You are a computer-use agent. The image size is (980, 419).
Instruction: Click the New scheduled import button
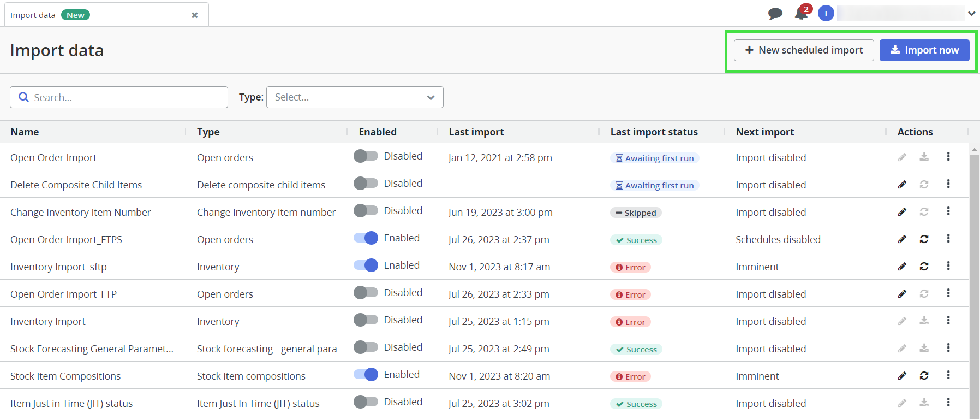tap(803, 50)
